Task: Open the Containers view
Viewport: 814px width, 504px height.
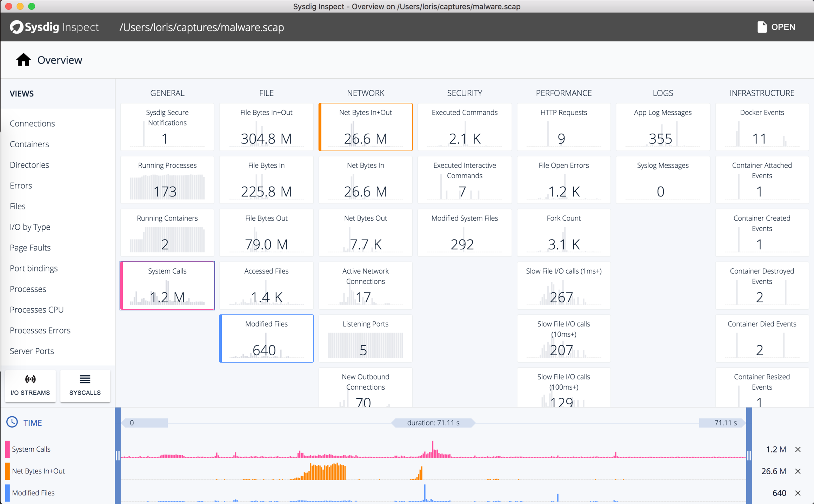Action: [29, 144]
